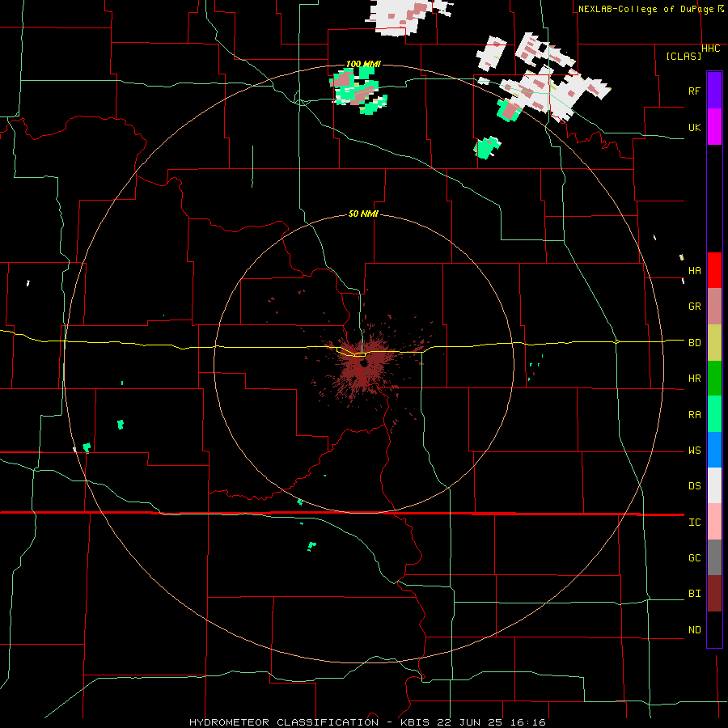
Task: Click the "RA" legend label
Action: tap(694, 415)
